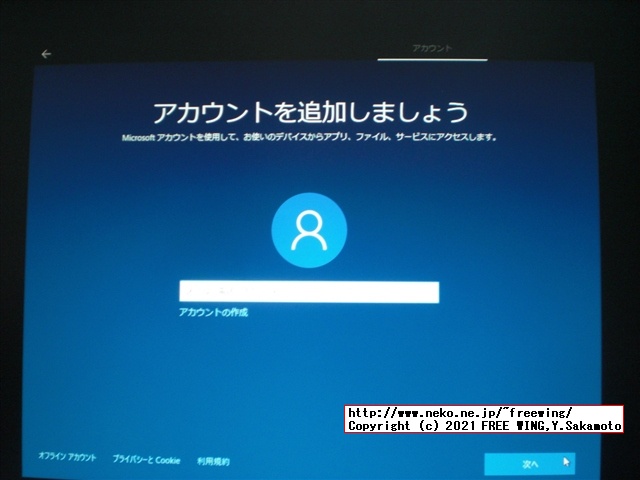Image resolution: width=640 pixels, height=480 pixels.
Task: Open the 利用規約 link
Action: click(213, 461)
